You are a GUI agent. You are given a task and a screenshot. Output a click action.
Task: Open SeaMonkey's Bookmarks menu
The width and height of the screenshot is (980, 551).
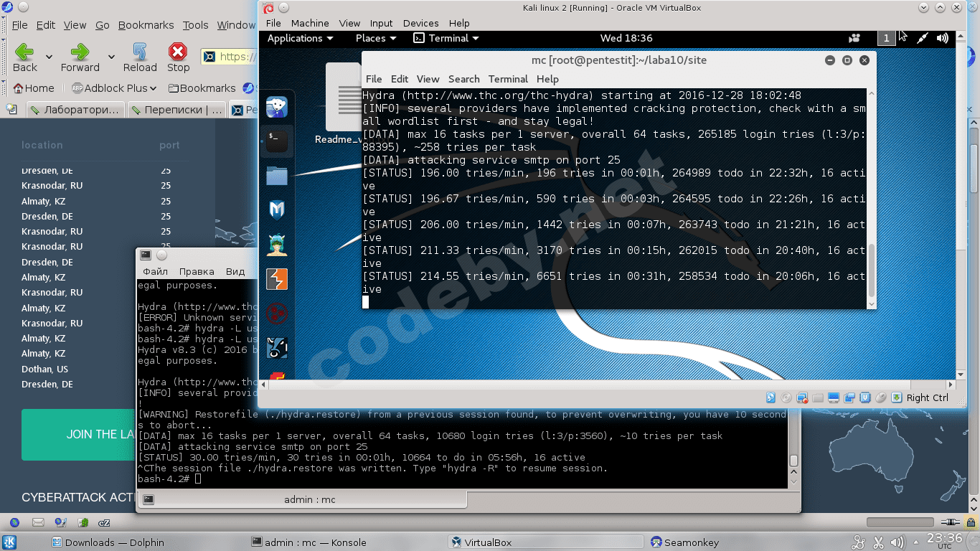[146, 25]
